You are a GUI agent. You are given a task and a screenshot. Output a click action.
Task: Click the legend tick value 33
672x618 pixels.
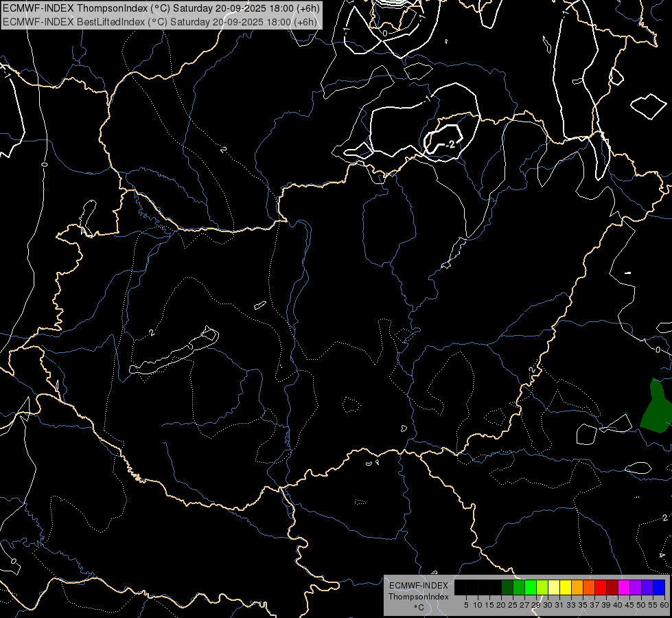(571, 605)
